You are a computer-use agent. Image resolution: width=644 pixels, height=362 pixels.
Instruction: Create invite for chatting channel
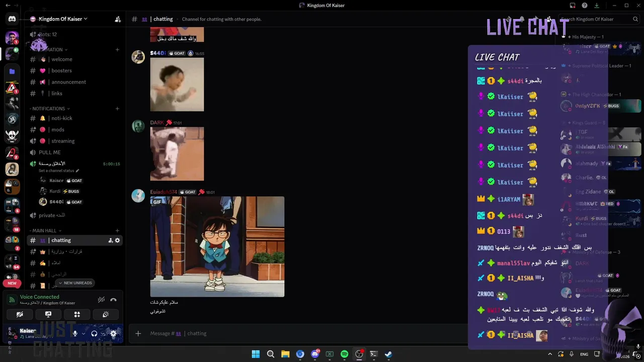click(x=110, y=240)
